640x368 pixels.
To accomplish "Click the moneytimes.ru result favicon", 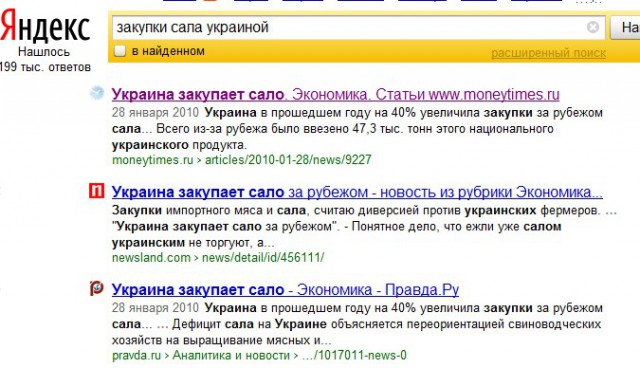I will pos(97,93).
